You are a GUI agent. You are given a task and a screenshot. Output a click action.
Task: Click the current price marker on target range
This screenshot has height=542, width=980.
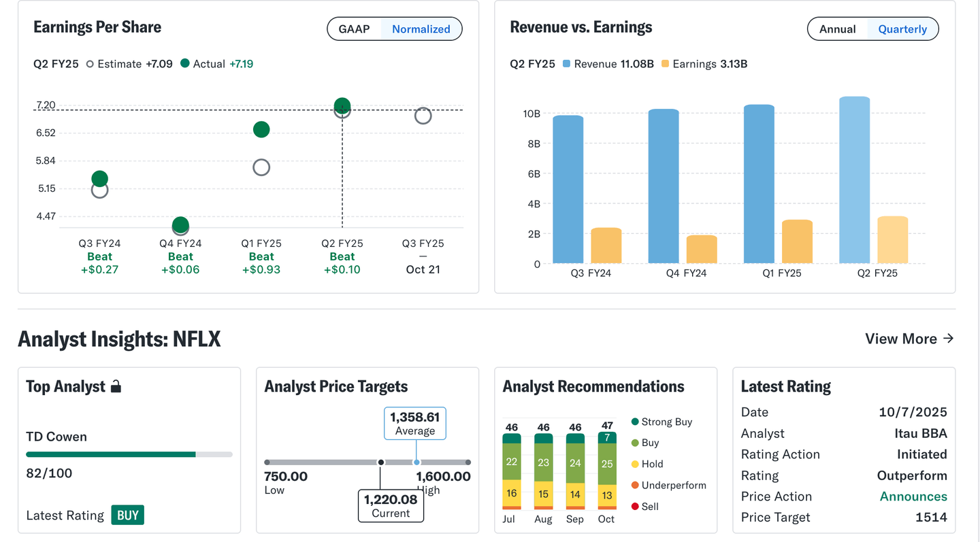click(381, 462)
